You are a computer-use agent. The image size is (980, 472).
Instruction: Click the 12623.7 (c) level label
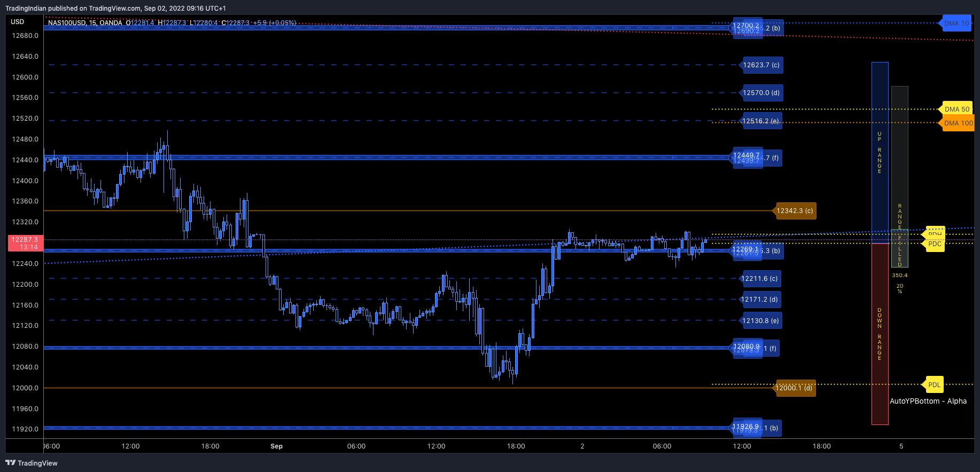point(761,65)
